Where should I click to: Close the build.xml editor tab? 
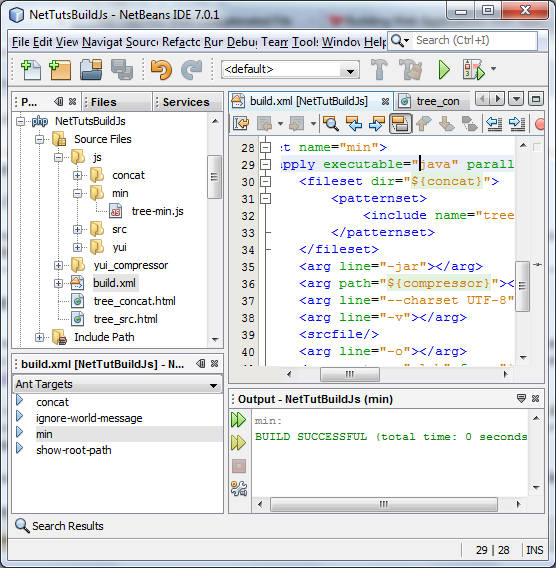click(x=385, y=102)
